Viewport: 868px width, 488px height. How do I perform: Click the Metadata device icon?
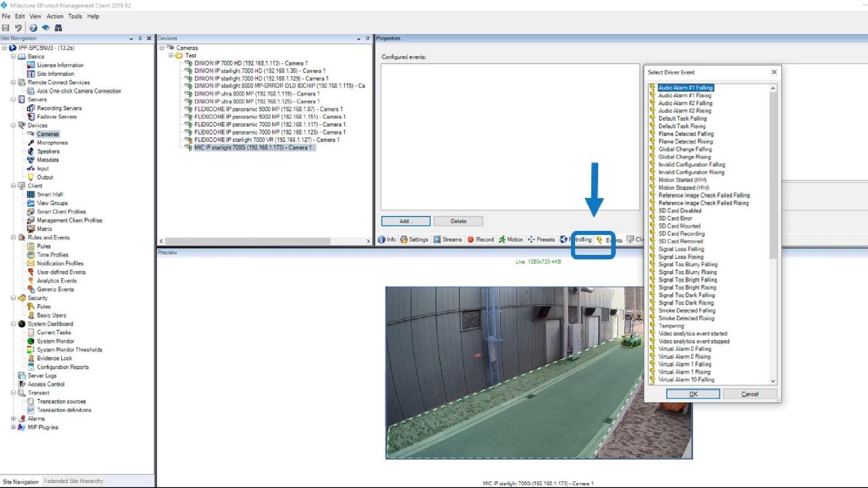31,160
